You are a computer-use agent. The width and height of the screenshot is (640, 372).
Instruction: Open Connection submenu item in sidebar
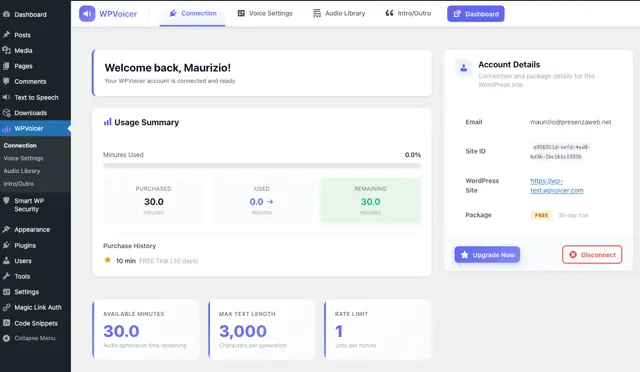click(x=20, y=145)
